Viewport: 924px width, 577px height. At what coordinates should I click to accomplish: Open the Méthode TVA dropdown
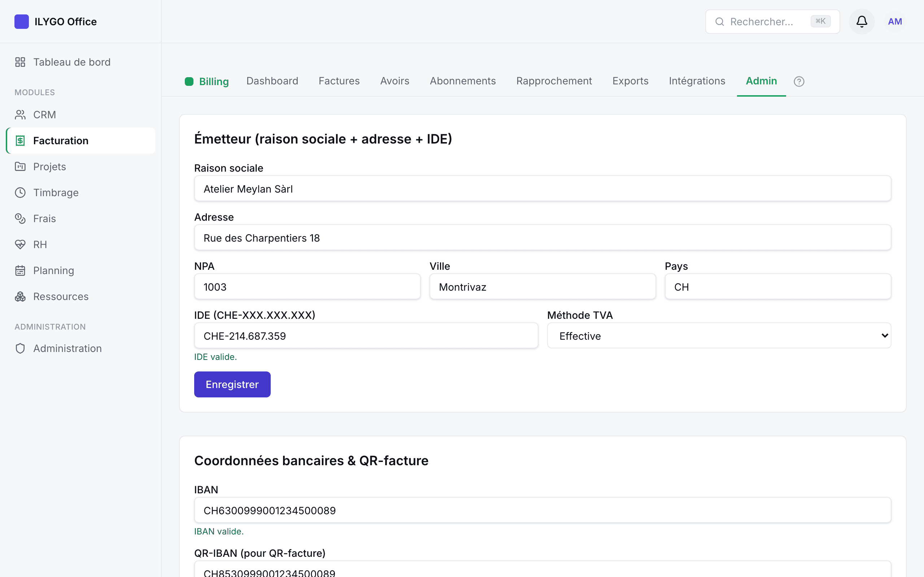coord(719,335)
